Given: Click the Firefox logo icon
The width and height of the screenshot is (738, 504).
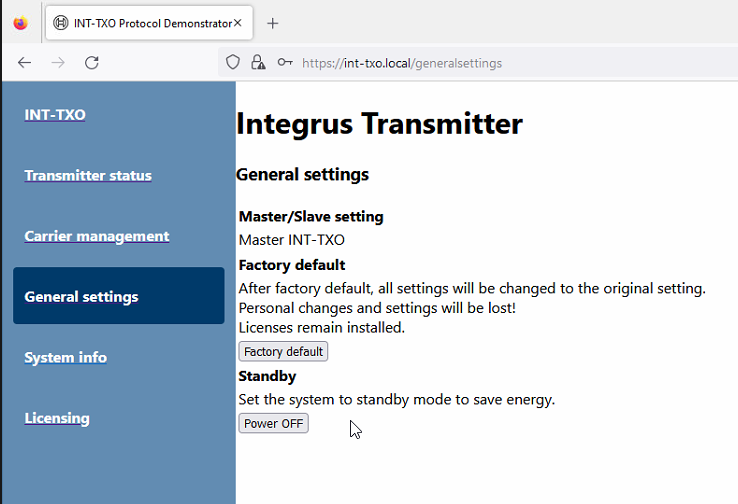Looking at the screenshot, I should click(x=20, y=23).
